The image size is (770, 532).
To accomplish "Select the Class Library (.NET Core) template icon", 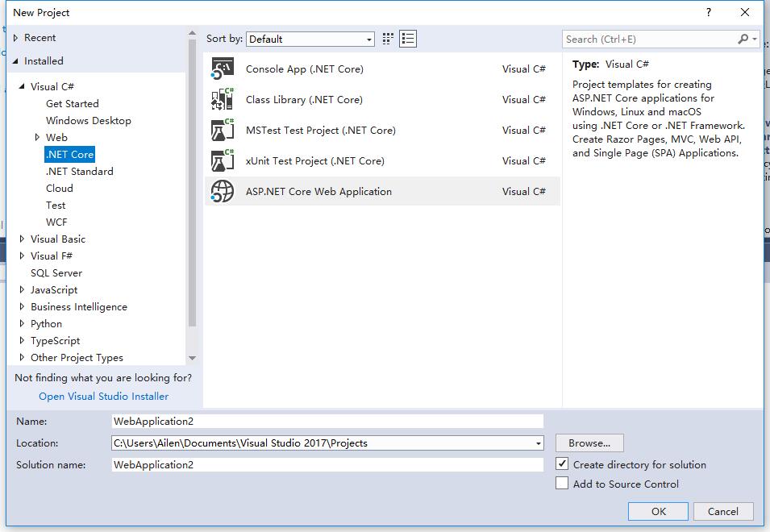I will (223, 100).
